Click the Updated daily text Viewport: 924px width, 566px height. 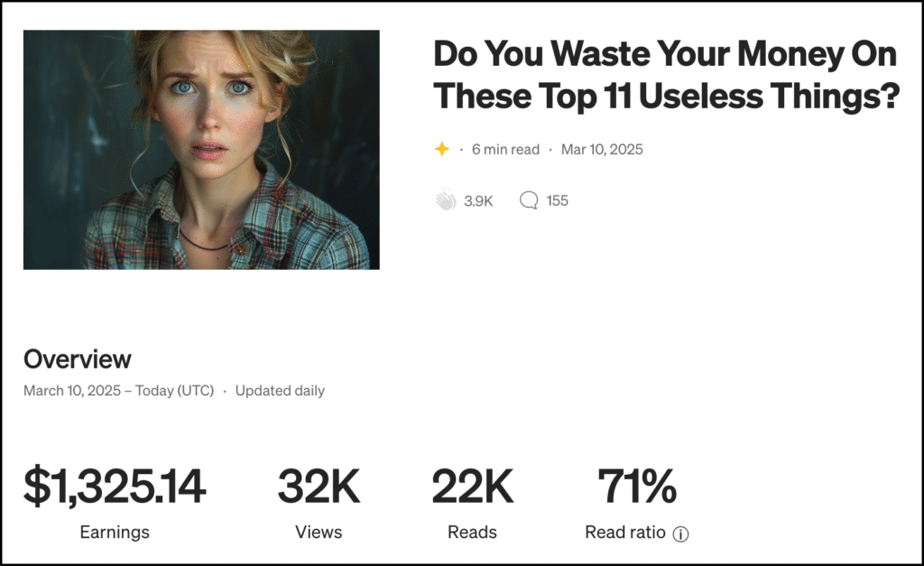(280, 391)
